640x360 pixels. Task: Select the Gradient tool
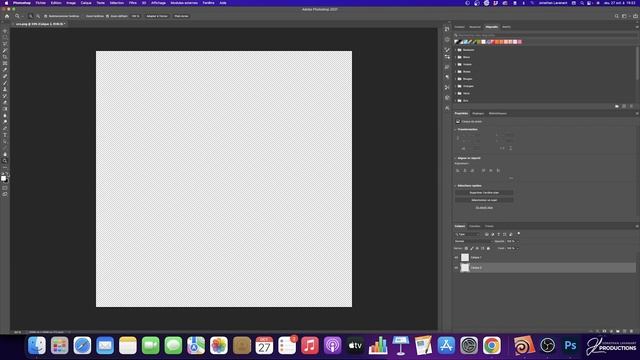pyautogui.click(x=5, y=109)
